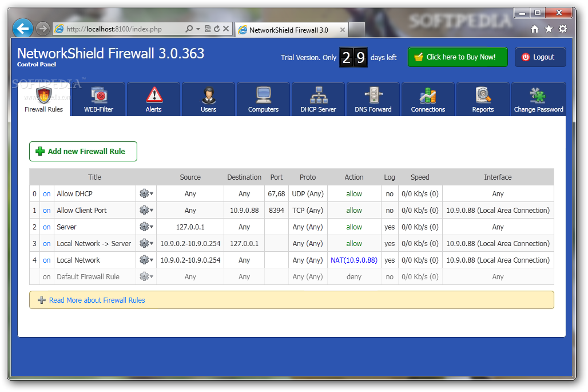Open gear dropdown for Allow DHCP rule
The image size is (588, 392).
(x=146, y=194)
